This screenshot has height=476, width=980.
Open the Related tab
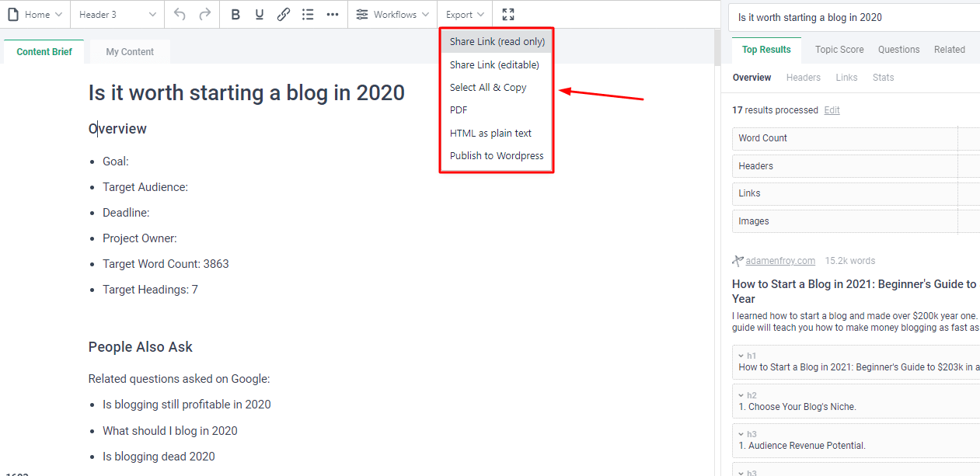tap(950, 50)
